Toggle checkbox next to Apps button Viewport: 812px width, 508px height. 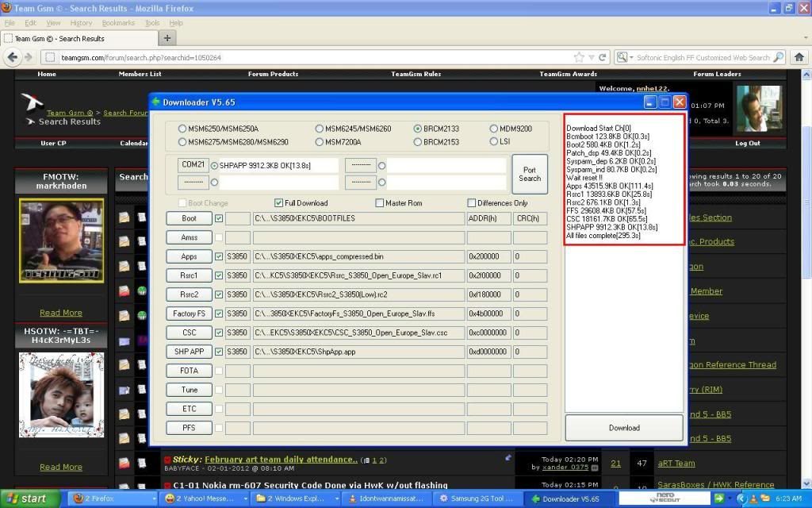[x=219, y=256]
